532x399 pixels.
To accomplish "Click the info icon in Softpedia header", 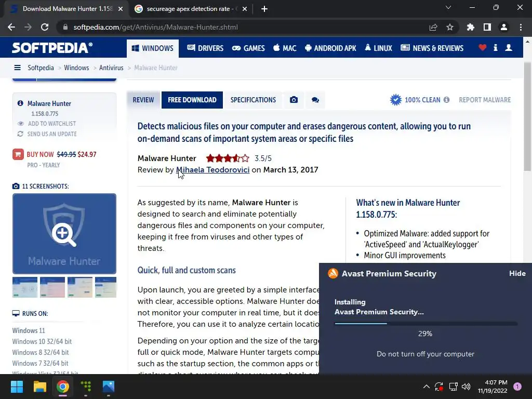I will coord(495,48).
